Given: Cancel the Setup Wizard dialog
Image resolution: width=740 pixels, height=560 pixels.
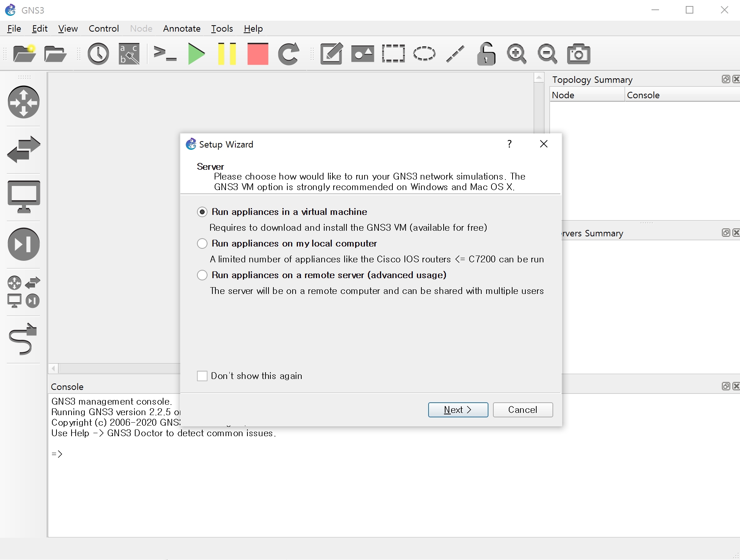Looking at the screenshot, I should click(x=523, y=410).
